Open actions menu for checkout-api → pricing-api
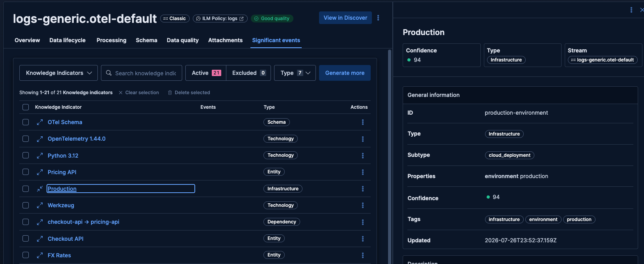Screen dimensions: 644x264 [363, 222]
